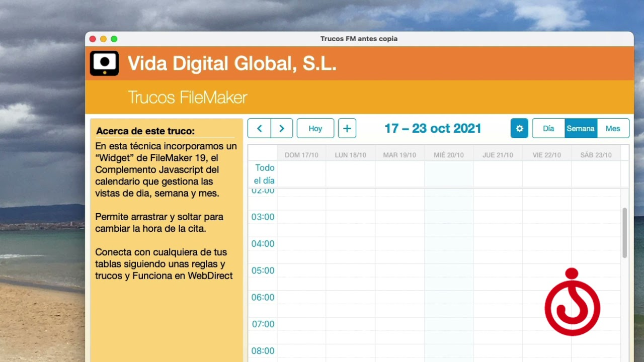
Task: Click the 17 – 23 oct 2021 date title
Action: coord(433,128)
